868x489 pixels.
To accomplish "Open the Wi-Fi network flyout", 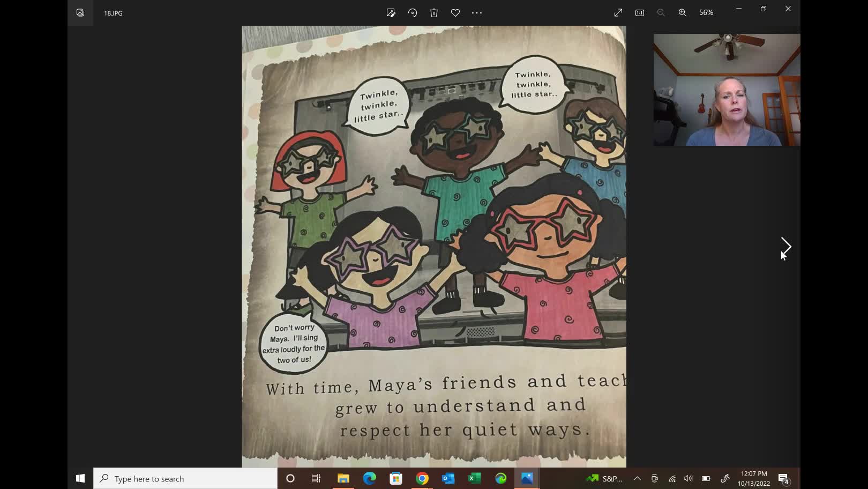I will coord(672,478).
